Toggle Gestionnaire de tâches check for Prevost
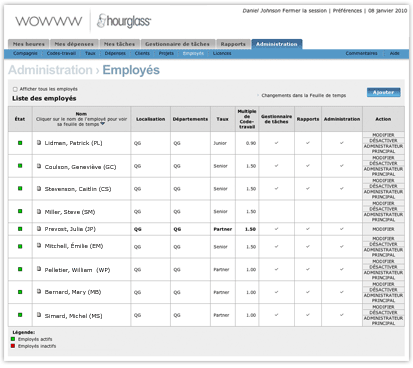 (x=276, y=229)
